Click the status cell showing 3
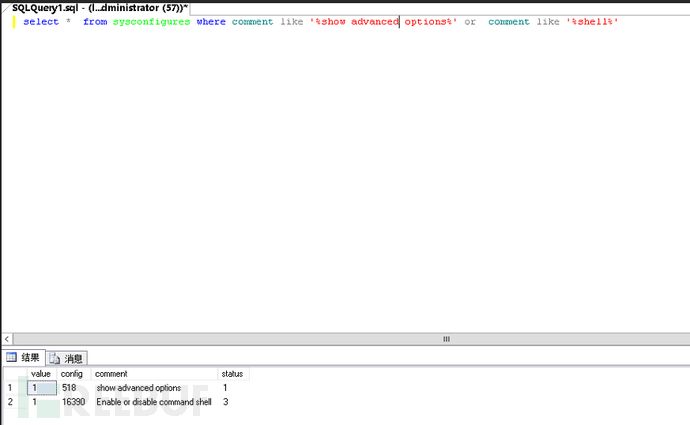The width and height of the screenshot is (690, 425). tap(233, 402)
